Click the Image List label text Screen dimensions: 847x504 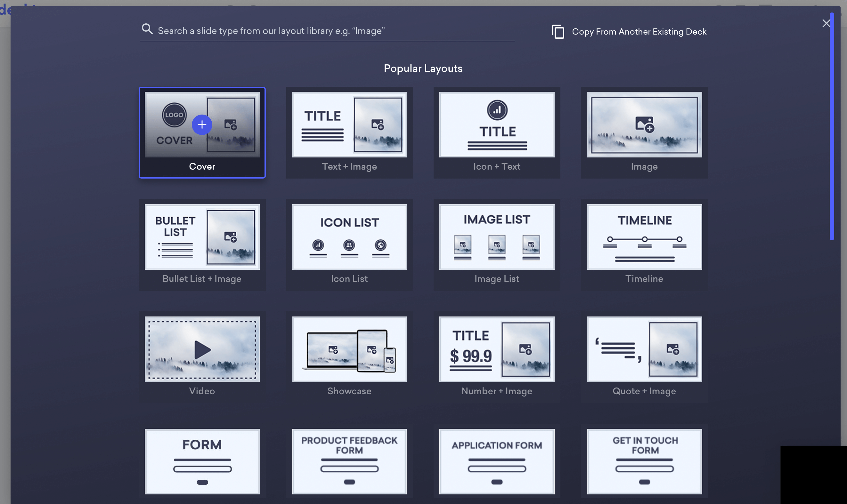coord(497,279)
